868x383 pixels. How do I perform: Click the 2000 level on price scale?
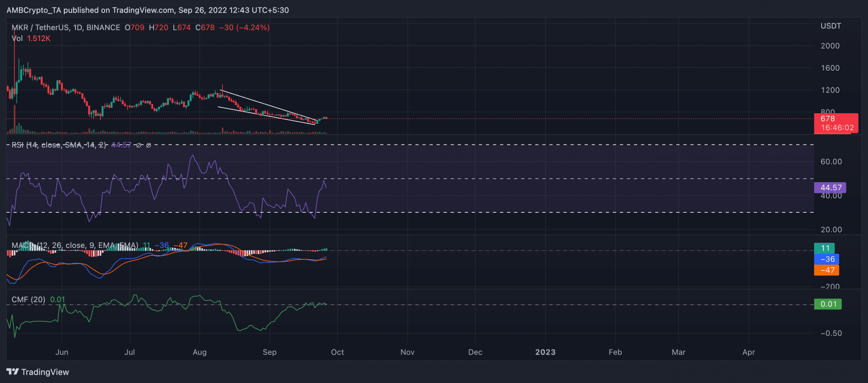point(830,46)
